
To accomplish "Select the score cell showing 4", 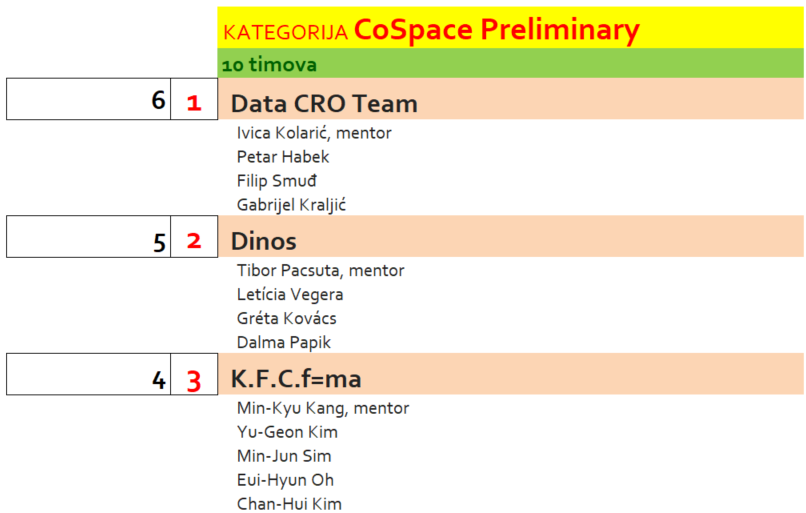I will [88, 379].
